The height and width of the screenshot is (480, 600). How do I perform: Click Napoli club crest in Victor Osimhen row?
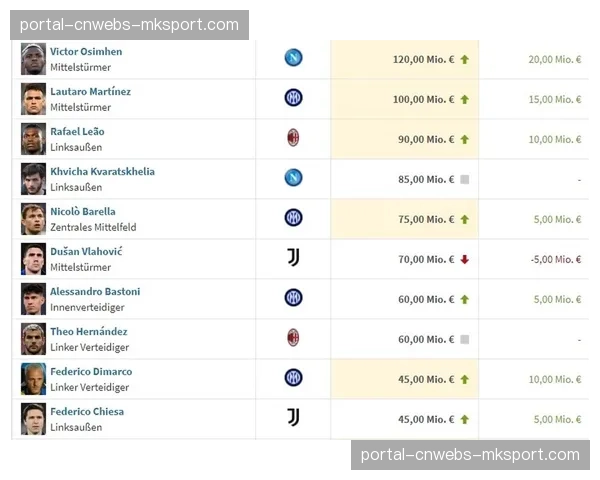pos(293,58)
